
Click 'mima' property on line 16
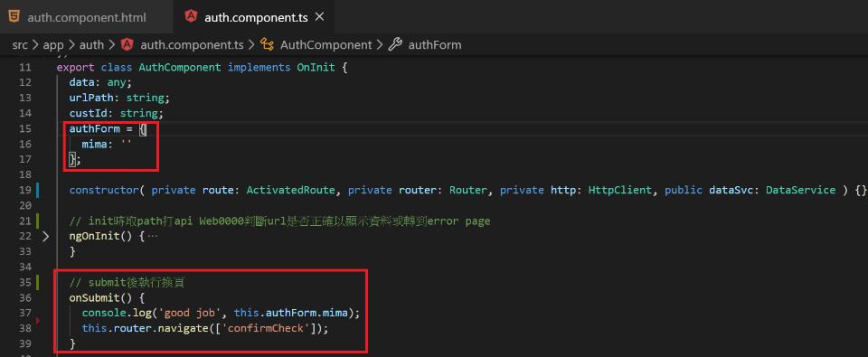(94, 144)
